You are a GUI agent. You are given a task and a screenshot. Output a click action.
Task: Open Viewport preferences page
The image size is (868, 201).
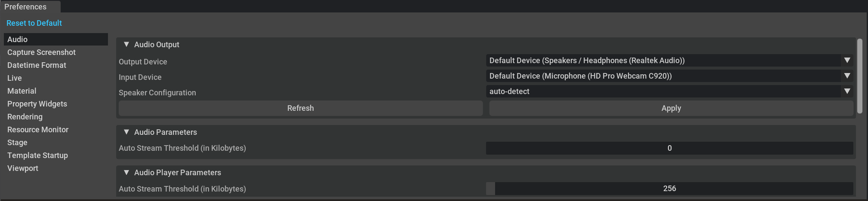point(23,168)
